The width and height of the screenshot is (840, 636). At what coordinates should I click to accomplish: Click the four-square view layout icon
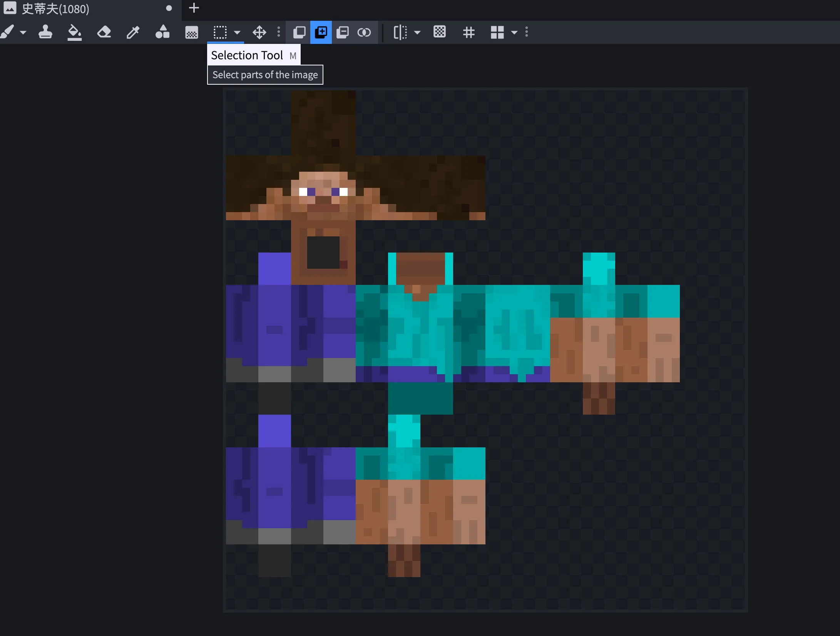pos(497,32)
